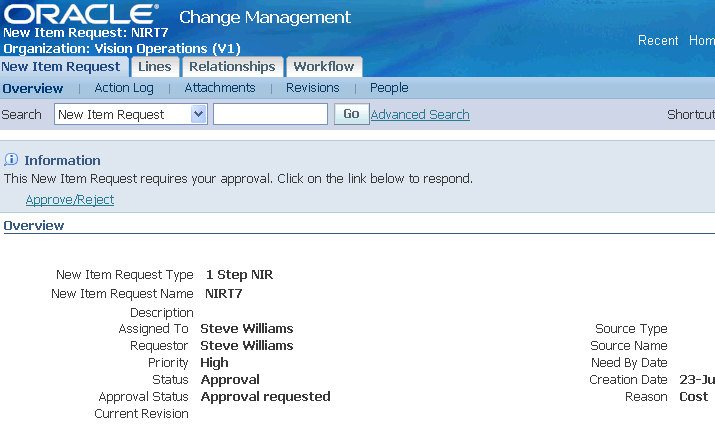Screen dimensions: 715x427
Task: Click the Oracle logo
Action: pyautogui.click(x=81, y=14)
